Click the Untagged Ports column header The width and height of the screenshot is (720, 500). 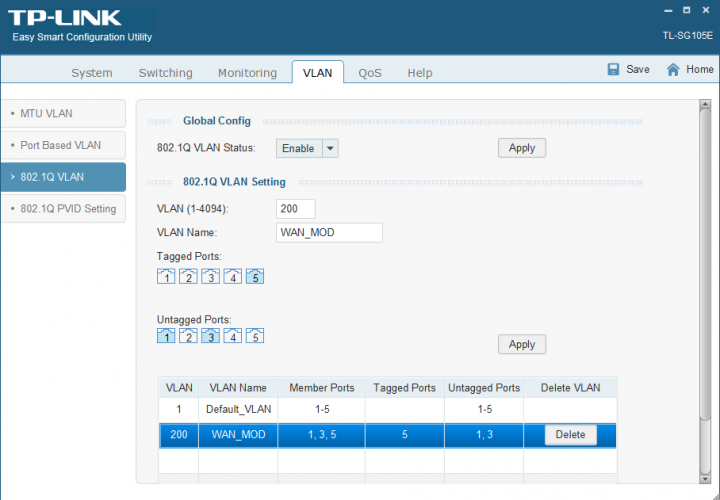coord(484,388)
